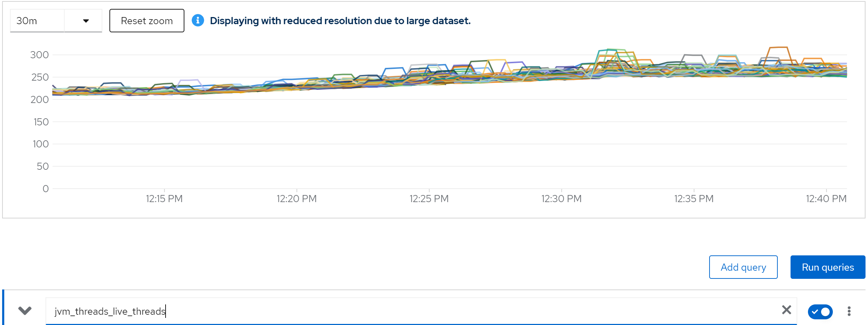This screenshot has height=325, width=868.
Task: Open the time span dropdown arrow
Action: [86, 21]
